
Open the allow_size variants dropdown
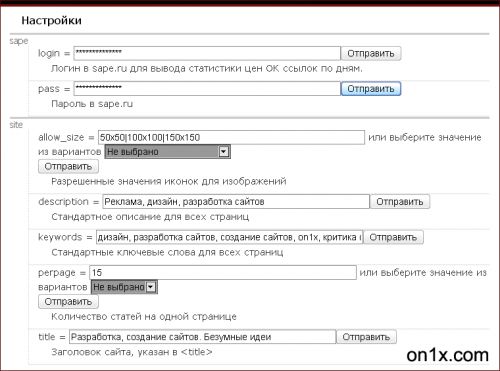[x=168, y=152]
